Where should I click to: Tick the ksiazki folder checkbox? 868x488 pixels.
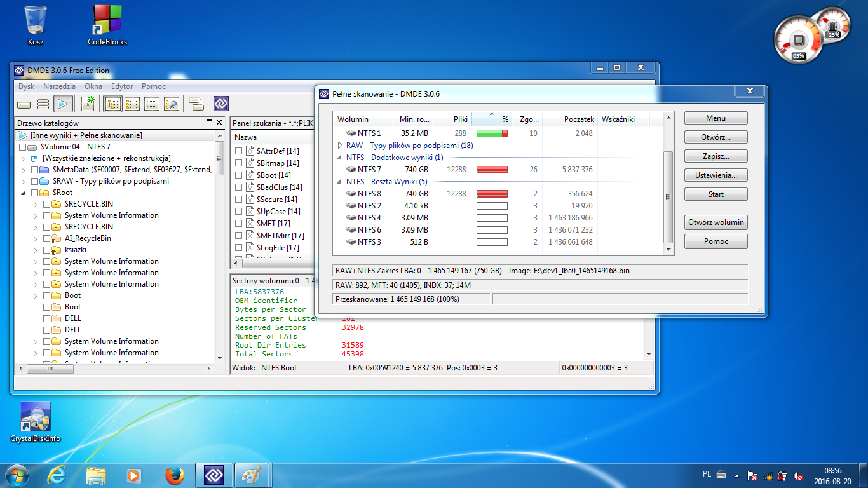click(x=46, y=250)
